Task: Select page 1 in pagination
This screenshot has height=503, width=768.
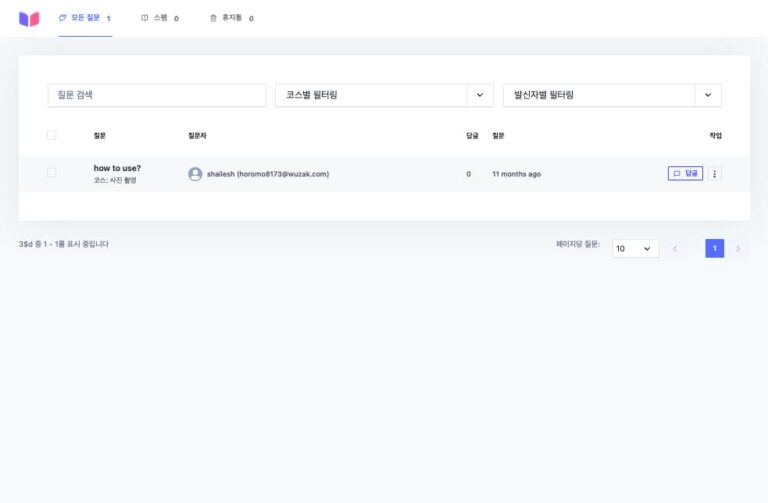Action: point(714,248)
